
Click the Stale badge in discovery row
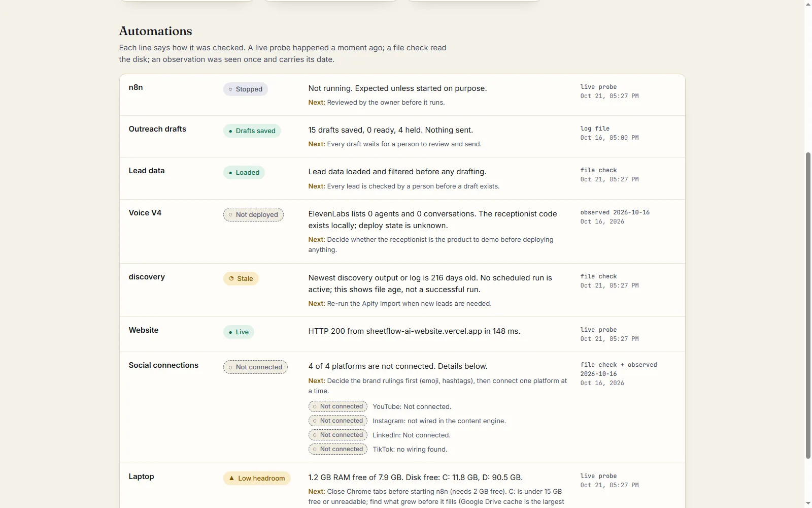point(241,279)
